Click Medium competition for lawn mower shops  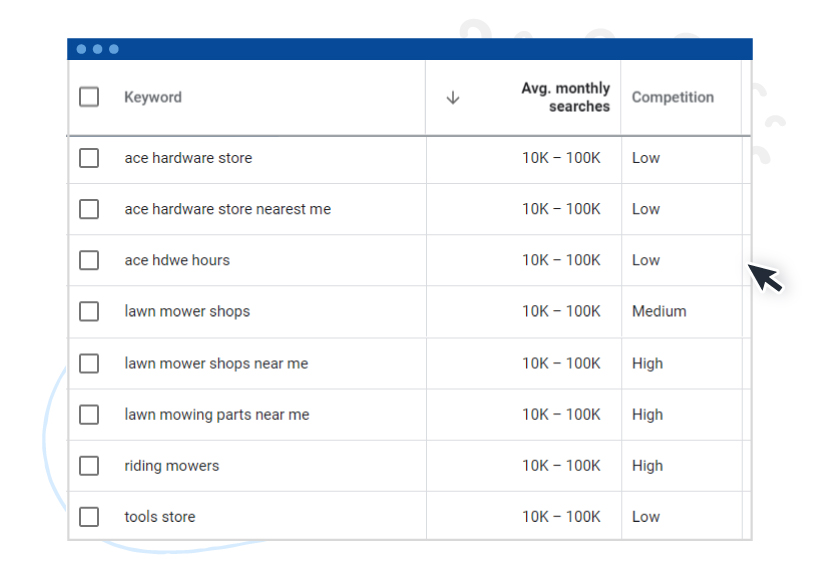(x=659, y=311)
